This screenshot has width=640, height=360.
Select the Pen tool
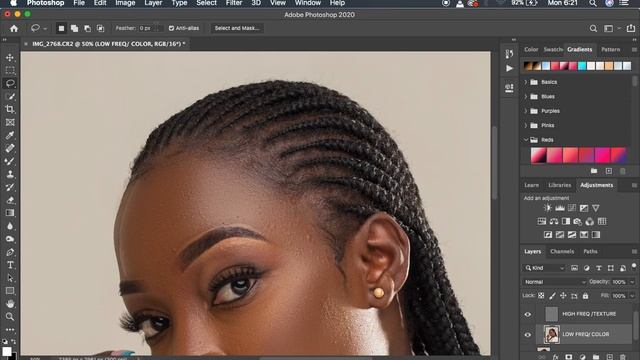pos(10,252)
